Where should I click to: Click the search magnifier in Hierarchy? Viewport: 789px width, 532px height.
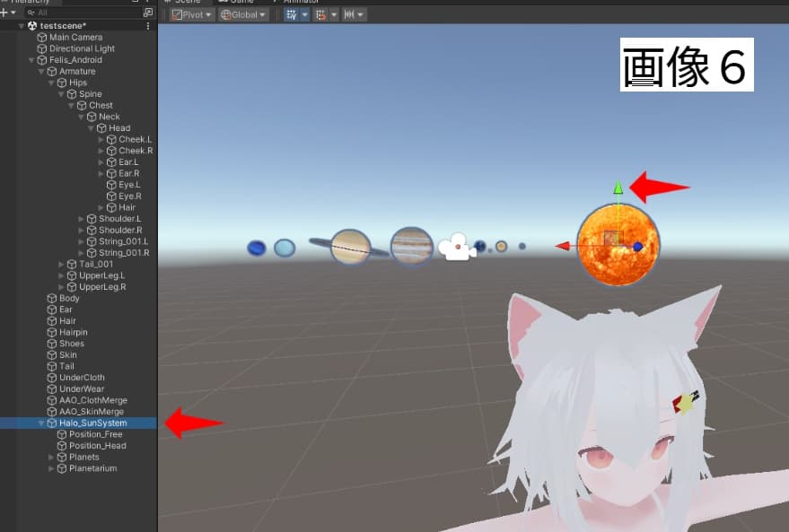pyautogui.click(x=31, y=13)
